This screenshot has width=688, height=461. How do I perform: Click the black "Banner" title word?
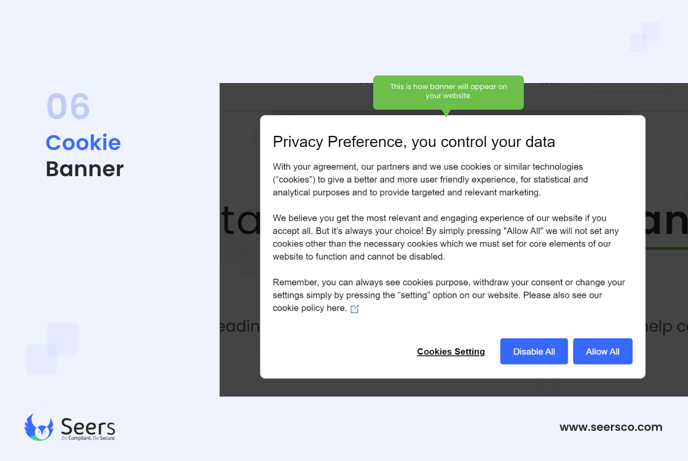pos(85,169)
